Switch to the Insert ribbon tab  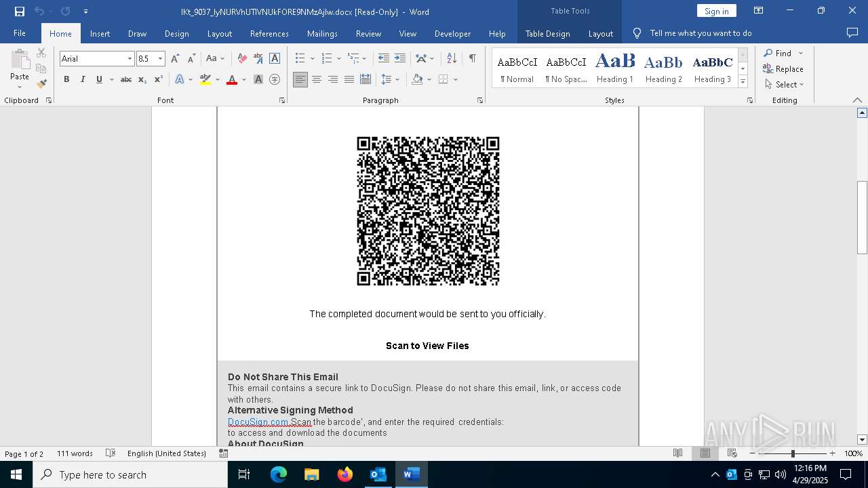(100, 33)
